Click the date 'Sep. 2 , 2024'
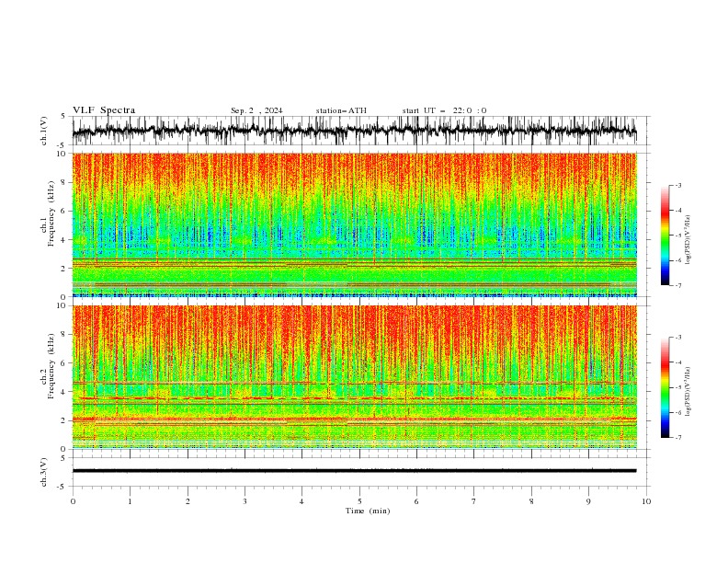The height and width of the screenshot is (563, 728). (x=256, y=110)
